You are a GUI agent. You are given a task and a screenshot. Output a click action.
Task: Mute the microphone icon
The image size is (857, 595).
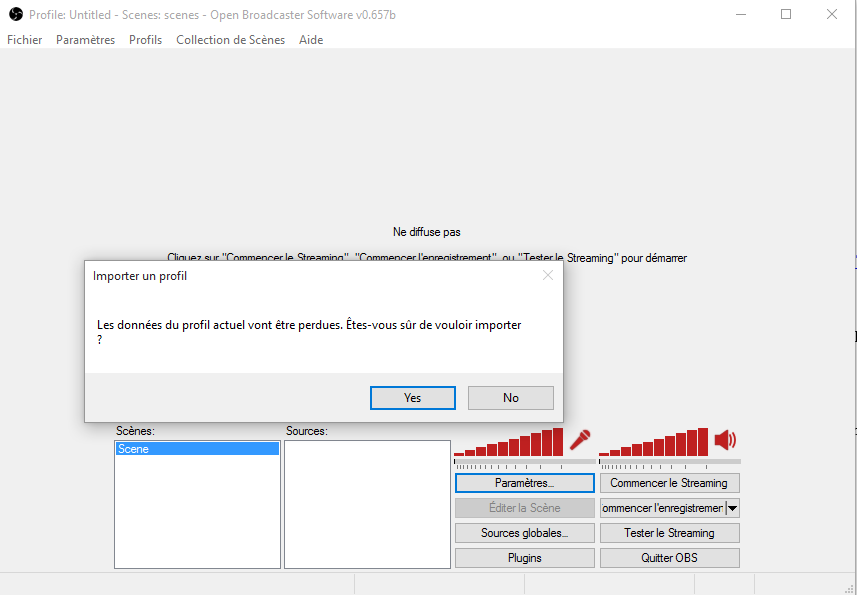pyautogui.click(x=580, y=440)
